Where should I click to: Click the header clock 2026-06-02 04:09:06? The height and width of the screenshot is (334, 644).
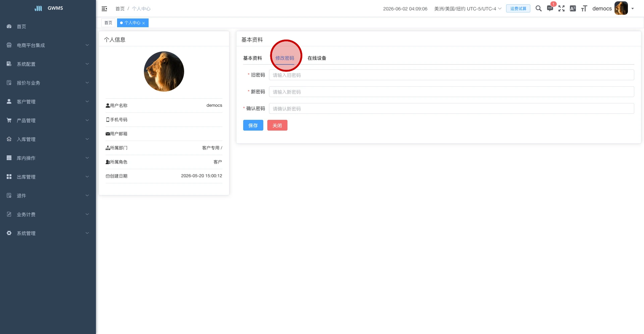[405, 9]
